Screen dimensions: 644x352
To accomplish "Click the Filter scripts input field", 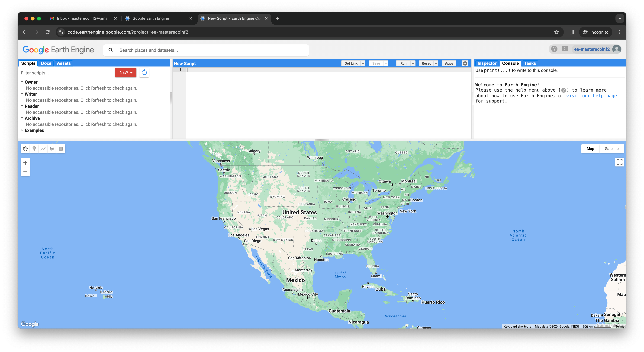I will point(66,73).
